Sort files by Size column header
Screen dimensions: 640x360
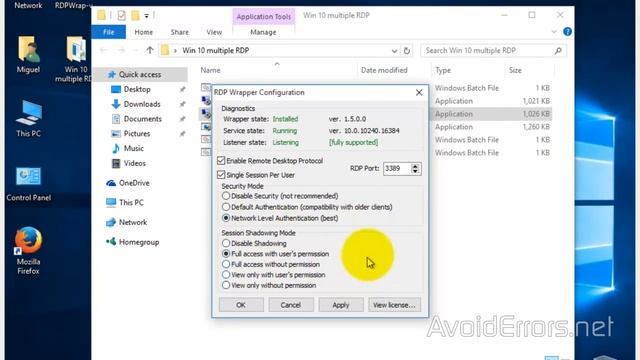pyautogui.click(x=515, y=70)
